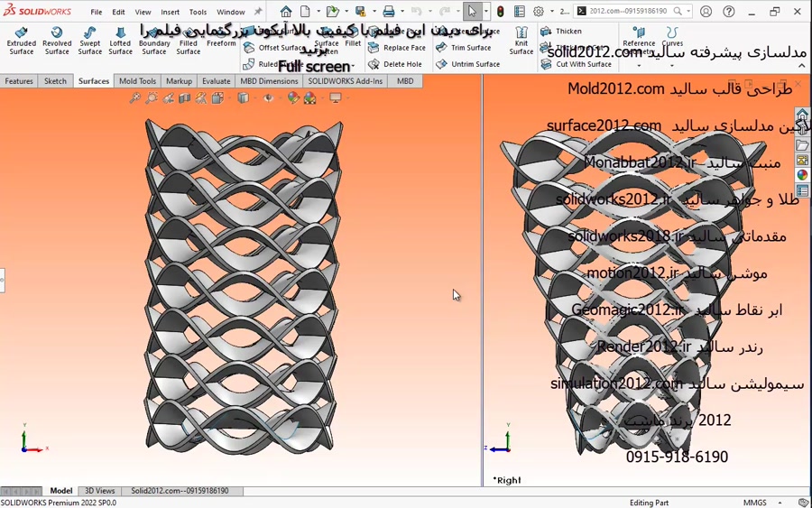The height and width of the screenshot is (508, 812).
Task: Click the New document icon
Action: pyautogui.click(x=306, y=11)
